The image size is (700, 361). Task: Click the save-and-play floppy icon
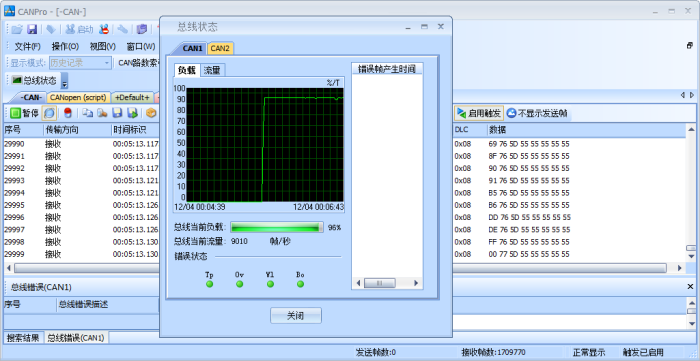click(x=132, y=113)
